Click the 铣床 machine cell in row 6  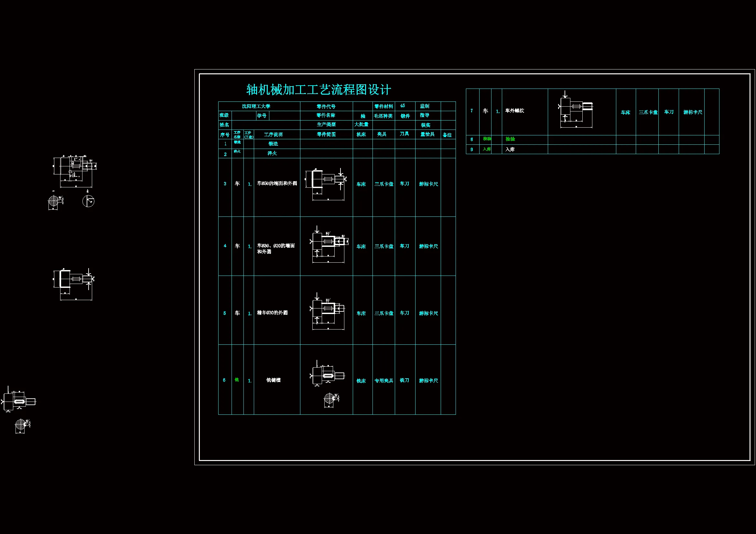[x=361, y=381]
